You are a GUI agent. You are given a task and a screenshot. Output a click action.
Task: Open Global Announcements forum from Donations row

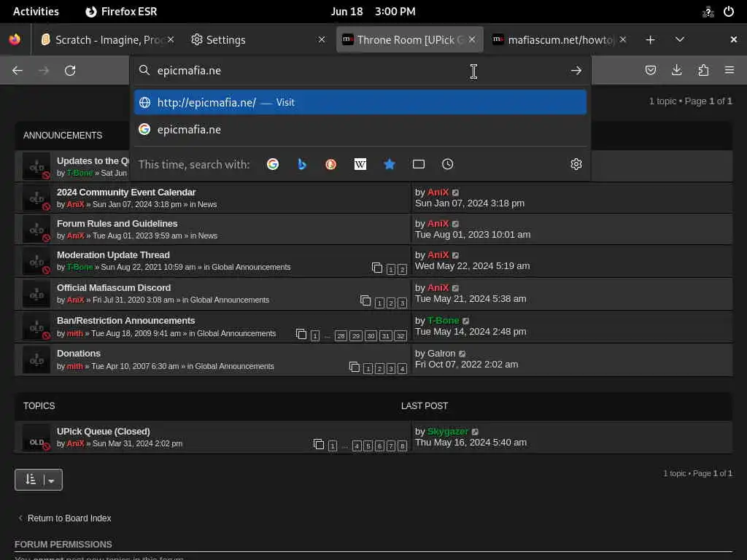tap(234, 366)
